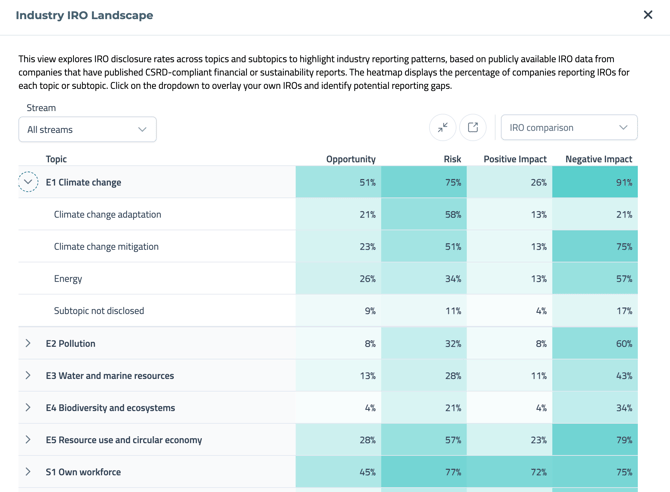Screen dimensions: 670x492
Task: Click the 91% Negative Impact heatmap cell
Action: pyautogui.click(x=595, y=182)
